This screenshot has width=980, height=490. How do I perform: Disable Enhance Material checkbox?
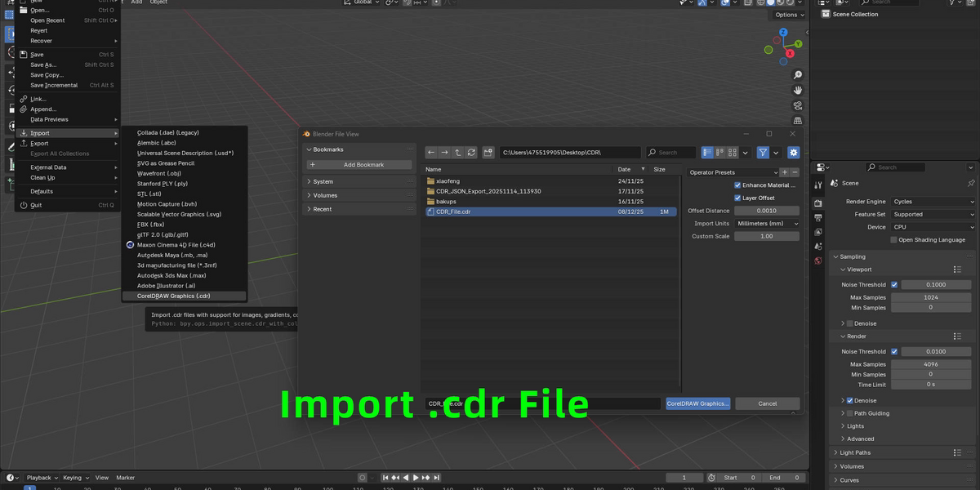click(737, 185)
